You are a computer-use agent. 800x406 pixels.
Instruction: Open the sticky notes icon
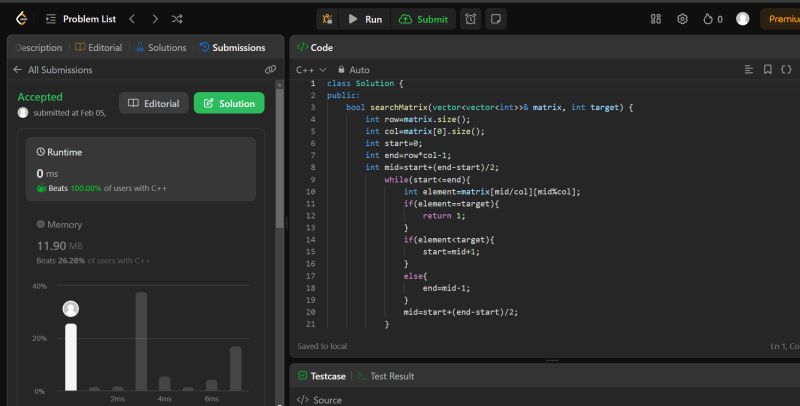[494, 19]
